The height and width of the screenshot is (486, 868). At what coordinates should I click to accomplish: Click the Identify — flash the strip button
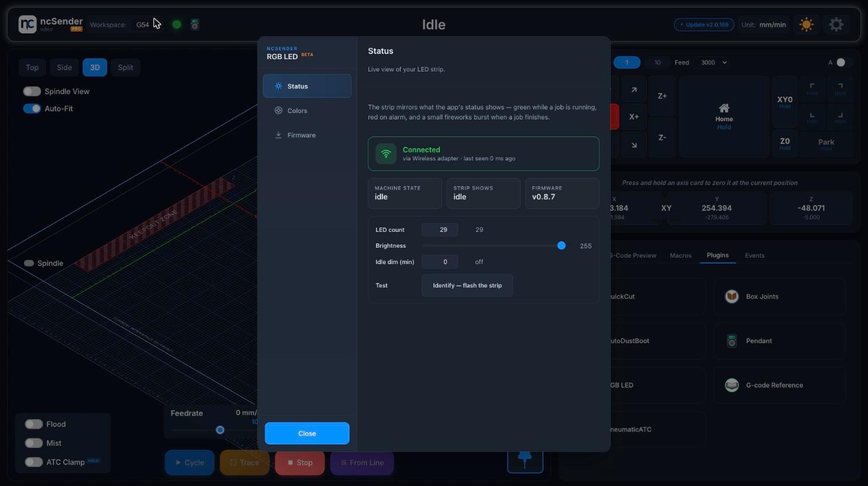coord(467,285)
